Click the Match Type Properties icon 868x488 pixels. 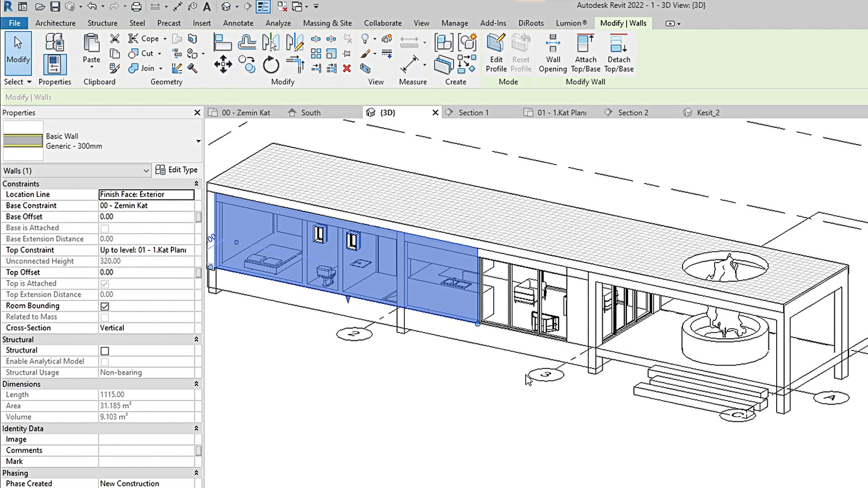115,68
